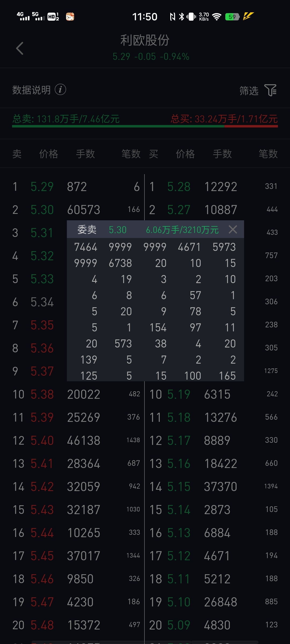Tap first order 7464 in popup
Viewport: 290px width, 644px height.
(x=86, y=247)
